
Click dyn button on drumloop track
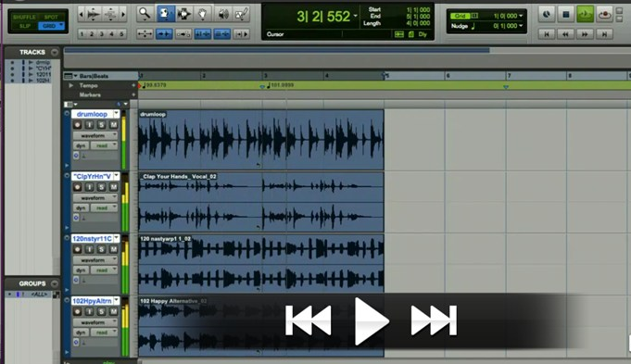click(x=81, y=145)
